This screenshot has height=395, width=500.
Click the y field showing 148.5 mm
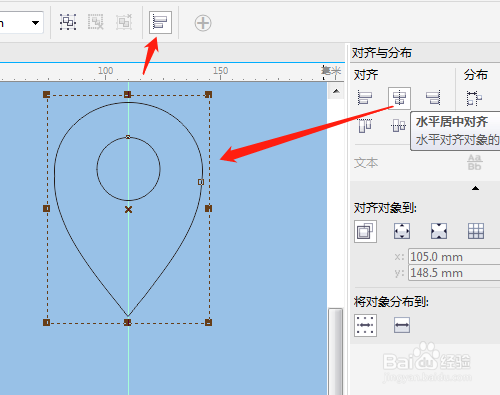[x=454, y=273]
